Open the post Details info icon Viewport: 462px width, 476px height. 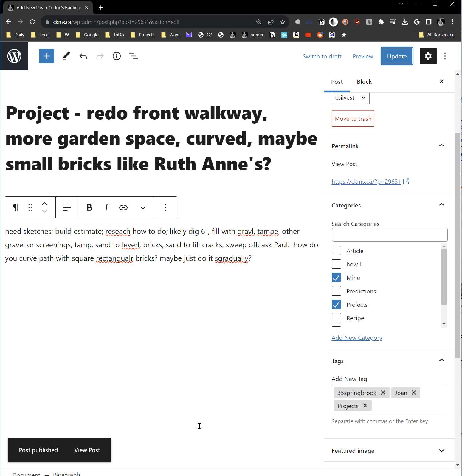click(x=117, y=56)
